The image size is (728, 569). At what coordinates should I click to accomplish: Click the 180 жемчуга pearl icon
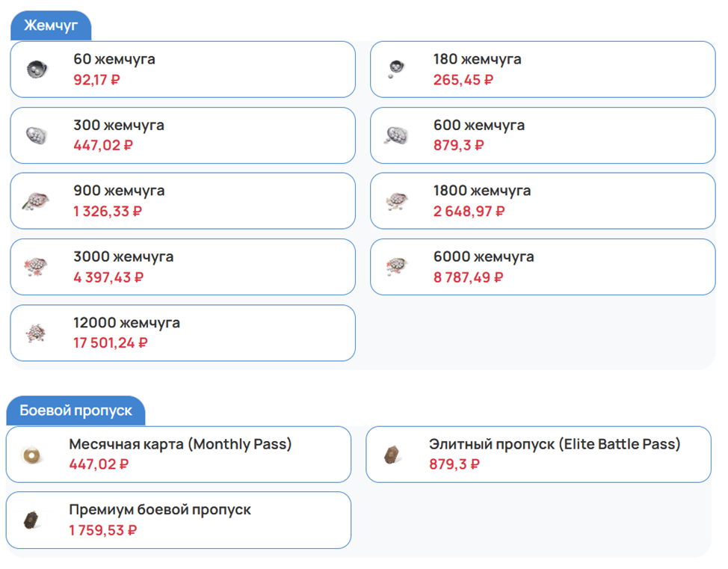click(395, 70)
